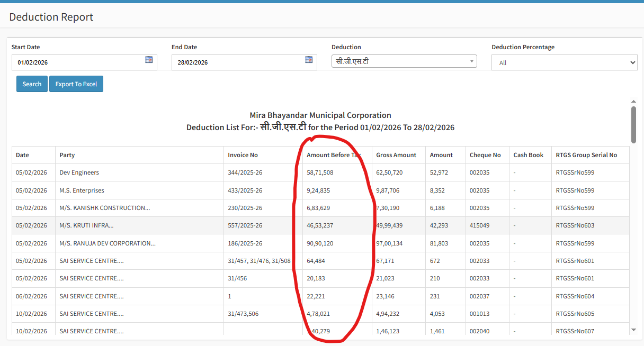This screenshot has height=346, width=644.
Task: Click the vertical scrollbar thumb
Action: [x=633, y=124]
